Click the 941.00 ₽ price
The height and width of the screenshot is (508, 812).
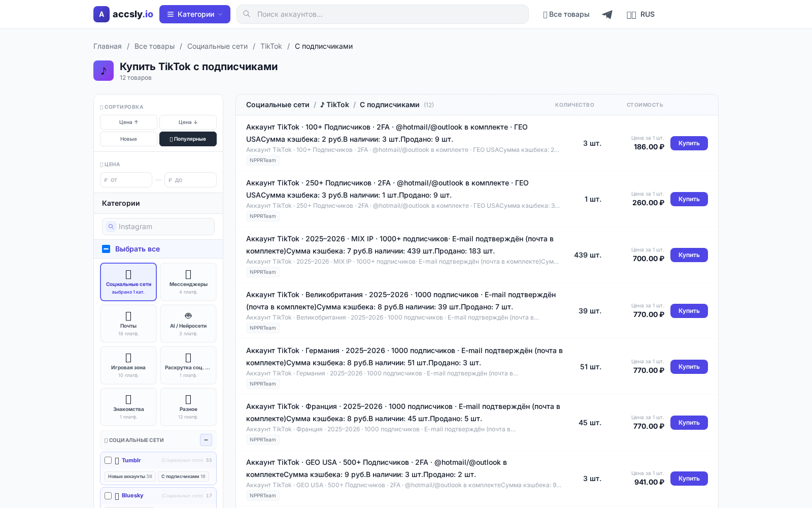tap(649, 482)
